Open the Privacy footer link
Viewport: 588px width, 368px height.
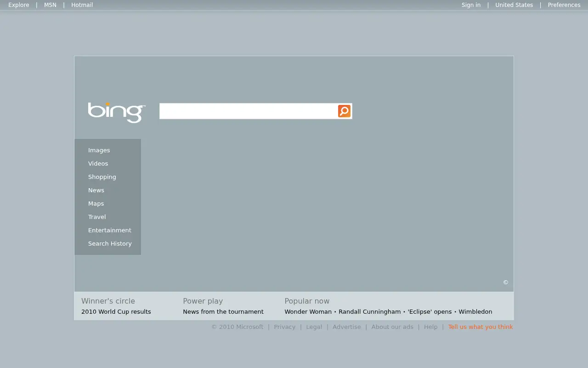285,327
